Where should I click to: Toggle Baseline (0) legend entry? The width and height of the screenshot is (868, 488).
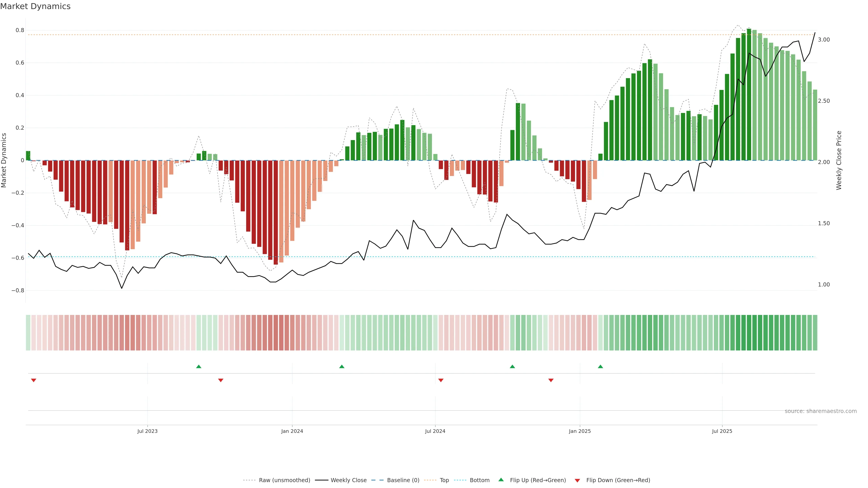(403, 480)
